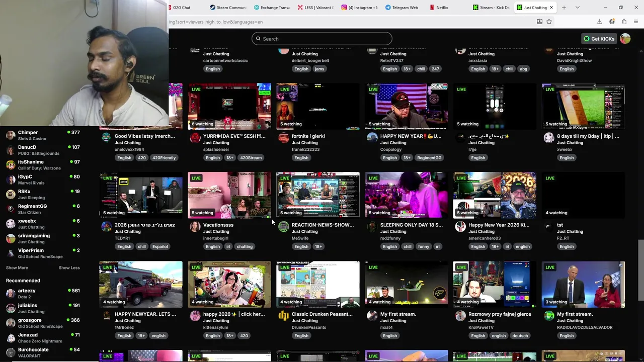
Task: Switch to the G2G Chat tab
Action: pyautogui.click(x=182, y=8)
